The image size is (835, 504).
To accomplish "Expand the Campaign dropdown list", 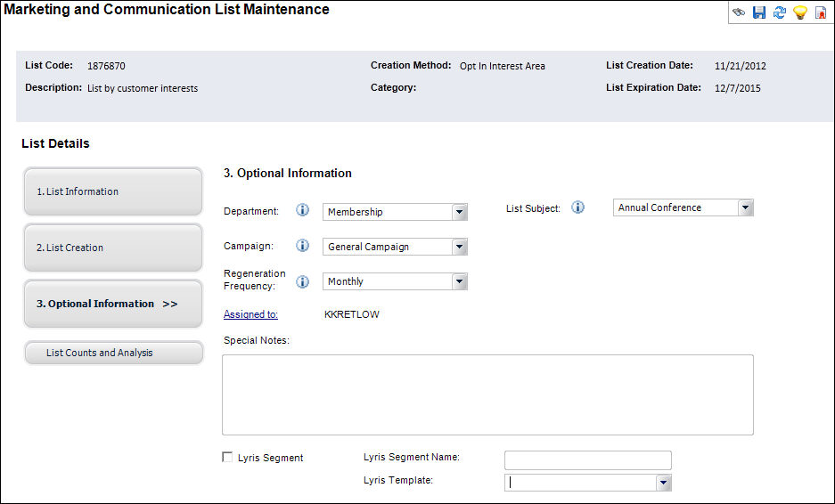I will coord(459,247).
